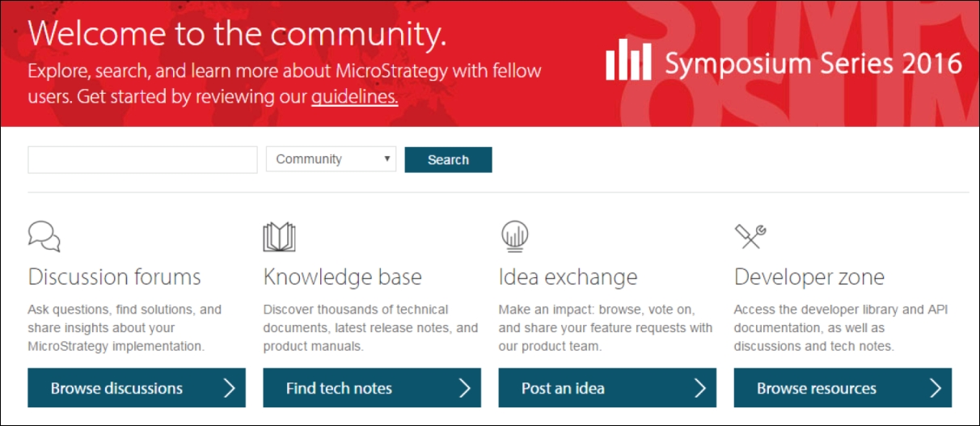
Task: Click the arrow chevron on Find tech notes
Action: [464, 388]
